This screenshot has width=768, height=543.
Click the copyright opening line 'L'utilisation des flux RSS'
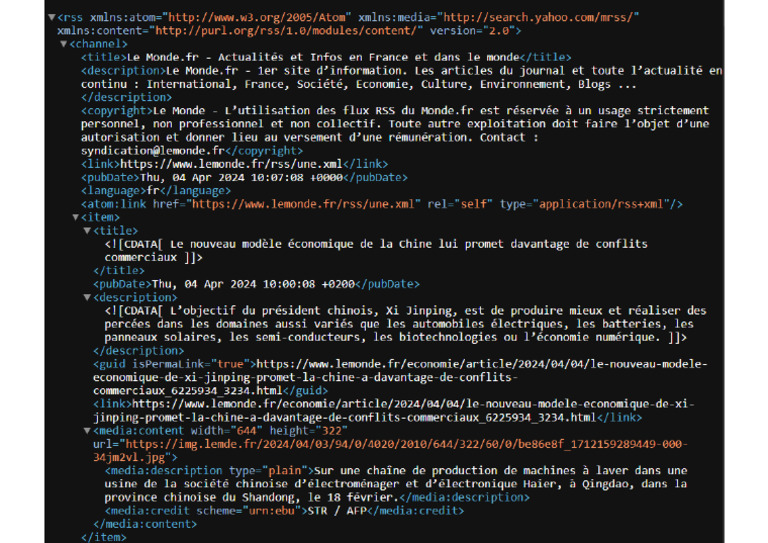point(395,111)
